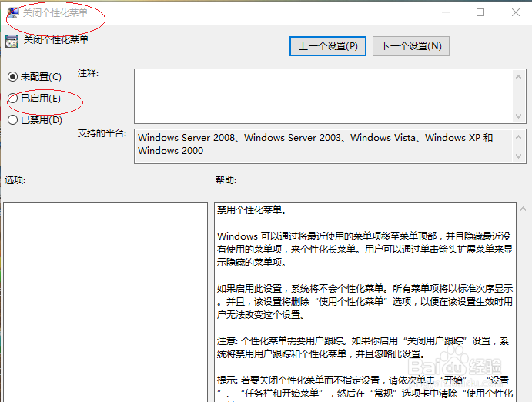This screenshot has height=402, width=532.
Task: Click the help pane scroll up arrow
Action: pos(524,209)
